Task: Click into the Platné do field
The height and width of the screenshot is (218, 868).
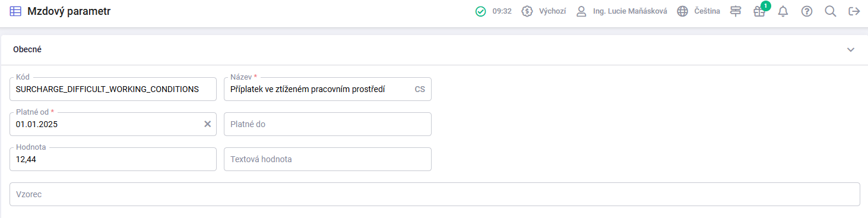Action: pos(328,124)
